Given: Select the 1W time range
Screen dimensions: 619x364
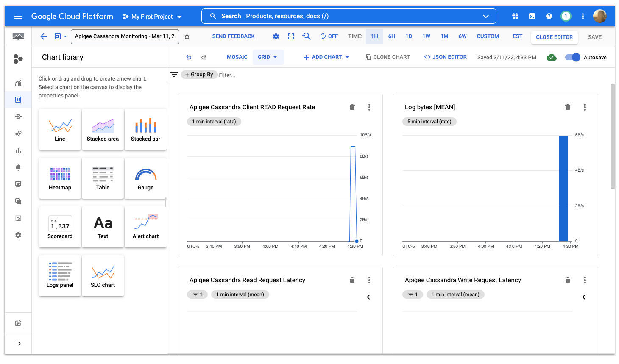Looking at the screenshot, I should [x=426, y=36].
